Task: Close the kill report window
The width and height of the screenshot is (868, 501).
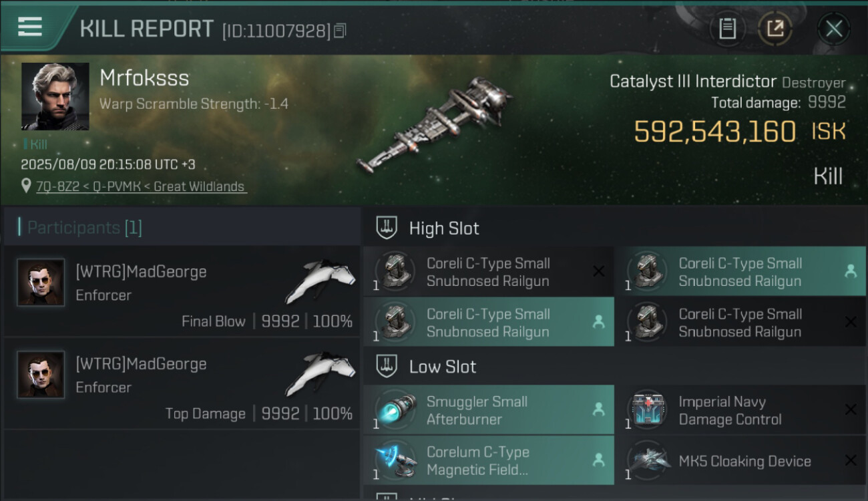Action: tap(833, 29)
